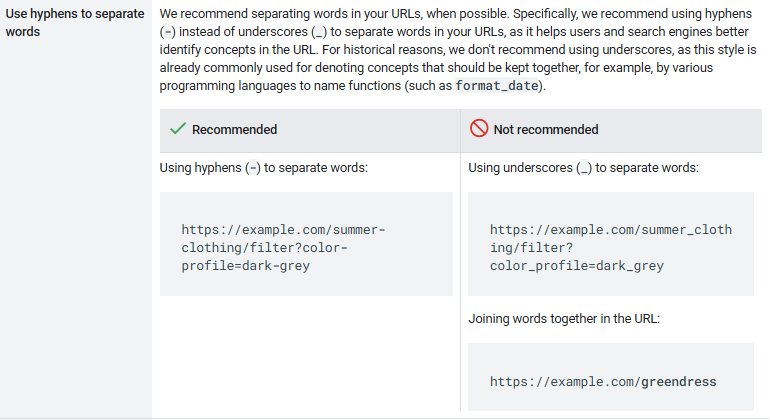Click the underscored summer_clothing URL code block
This screenshot has height=420, width=770.
point(610,244)
